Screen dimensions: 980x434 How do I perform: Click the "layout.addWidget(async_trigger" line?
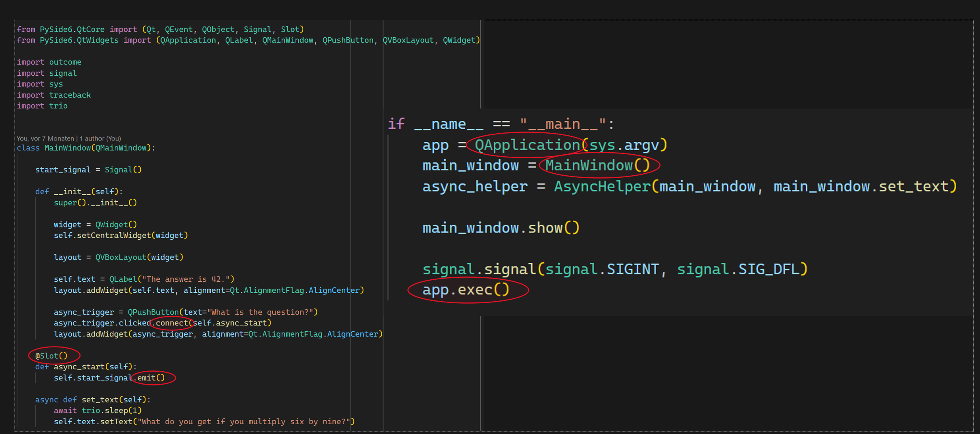click(x=218, y=334)
